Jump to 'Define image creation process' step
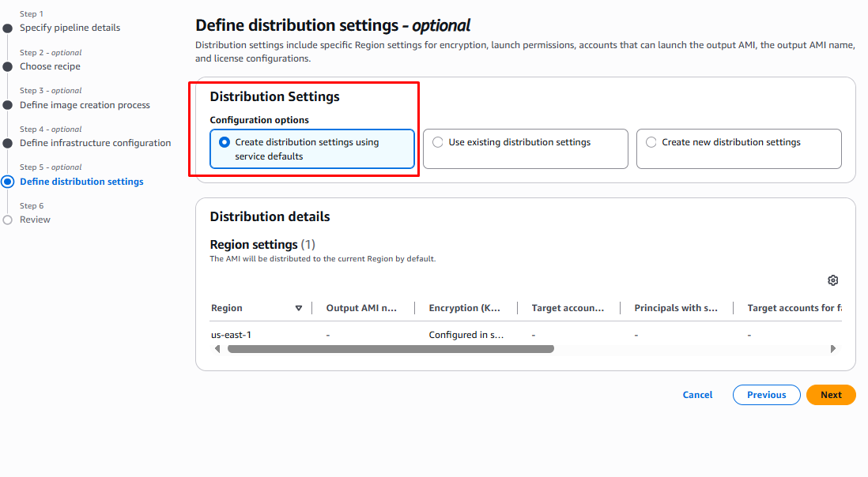This screenshot has width=868, height=477. click(85, 105)
